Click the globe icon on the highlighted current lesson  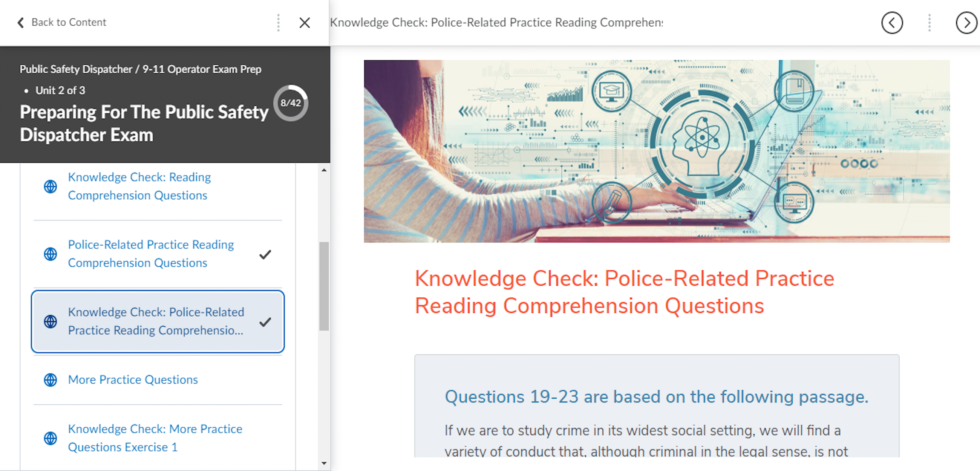tap(50, 321)
